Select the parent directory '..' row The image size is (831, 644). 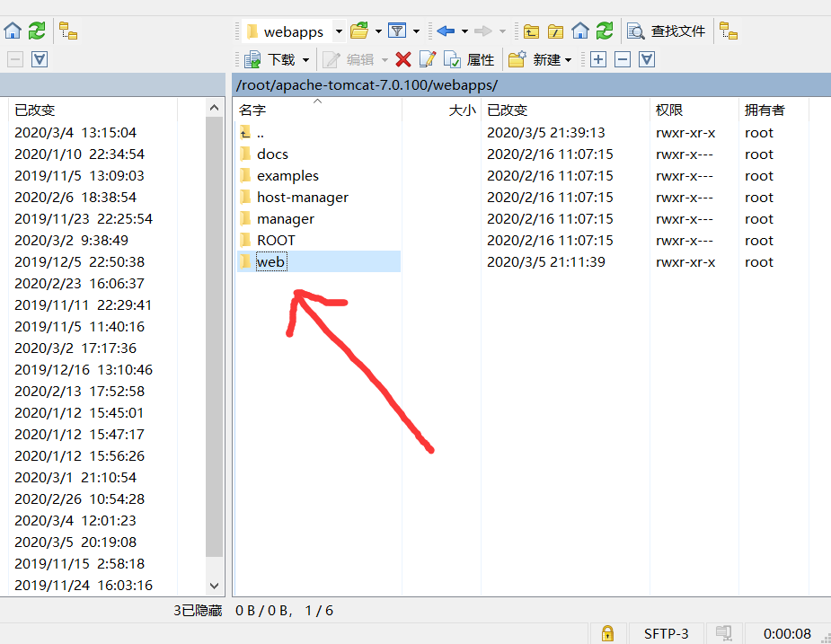(261, 133)
